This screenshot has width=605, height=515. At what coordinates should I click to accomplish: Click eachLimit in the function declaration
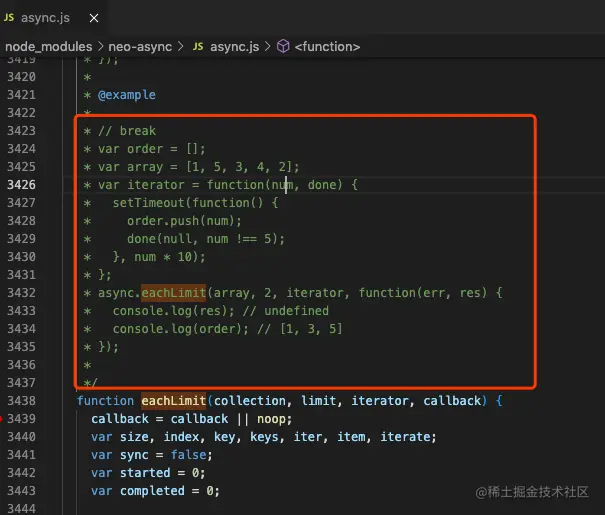pos(174,401)
